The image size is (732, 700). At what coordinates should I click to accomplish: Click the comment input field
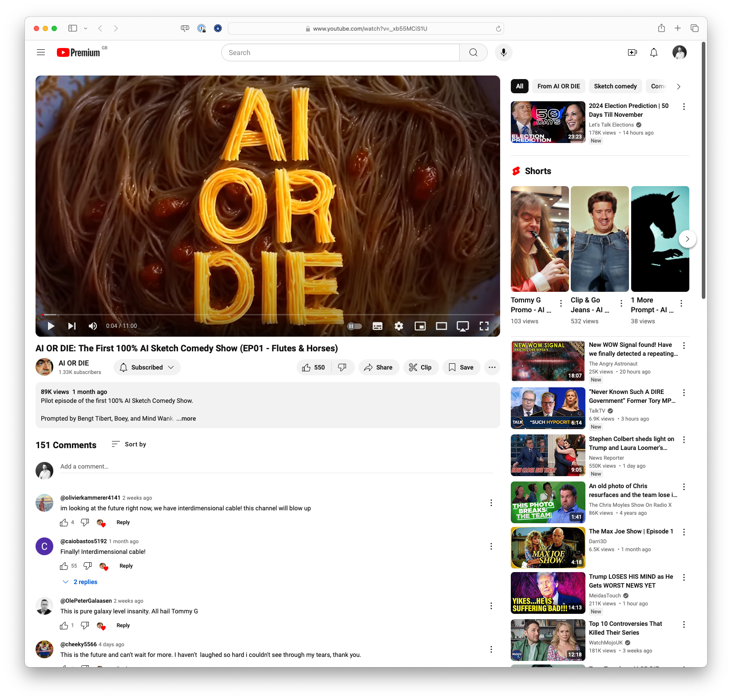click(x=178, y=466)
